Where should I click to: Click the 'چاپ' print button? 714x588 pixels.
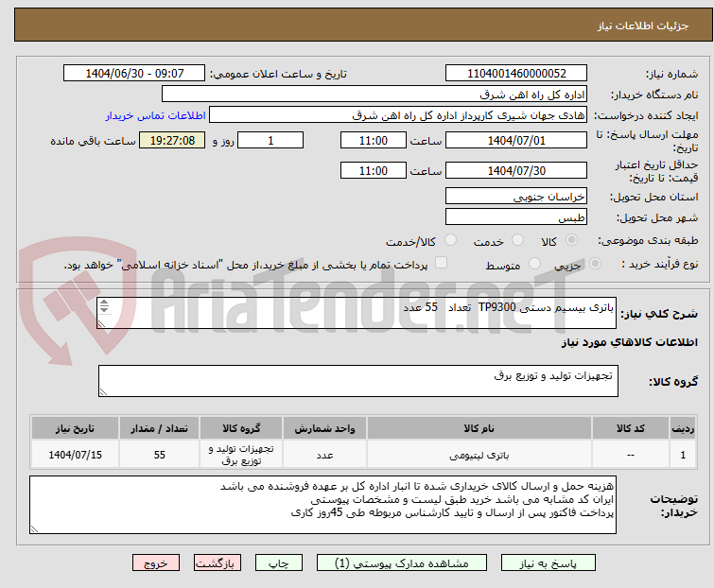[278, 563]
